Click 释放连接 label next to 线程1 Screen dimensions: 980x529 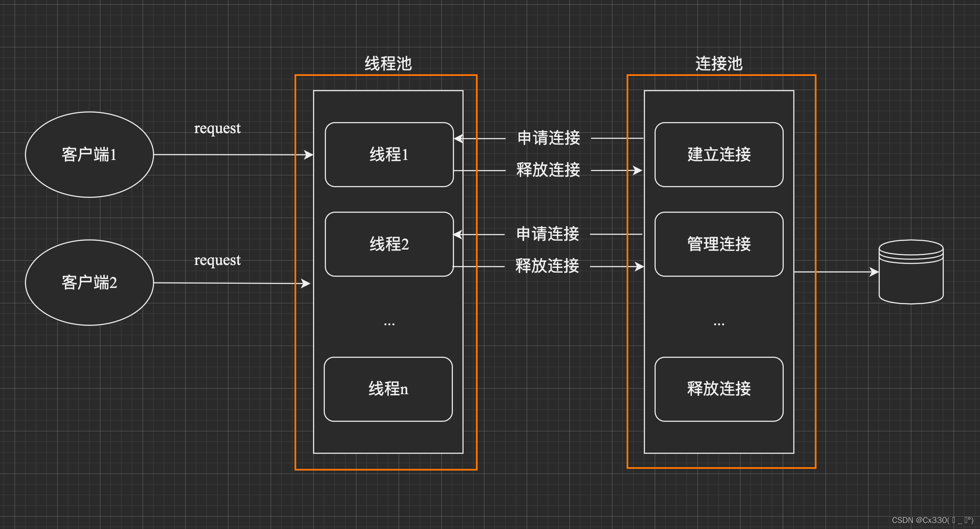pyautogui.click(x=548, y=170)
